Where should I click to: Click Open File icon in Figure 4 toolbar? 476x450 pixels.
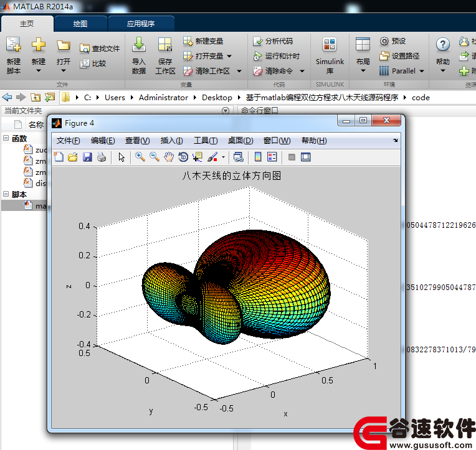click(73, 157)
